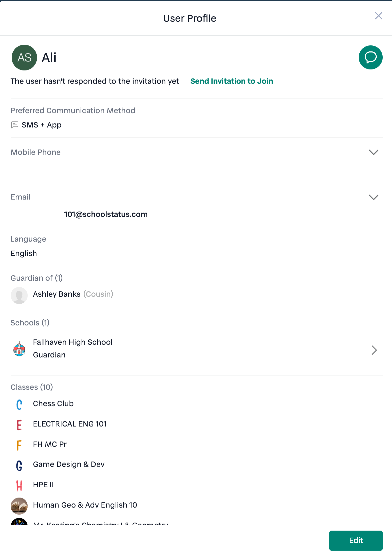Expand the Email section chevron
This screenshot has height=560, width=392.
(x=373, y=197)
